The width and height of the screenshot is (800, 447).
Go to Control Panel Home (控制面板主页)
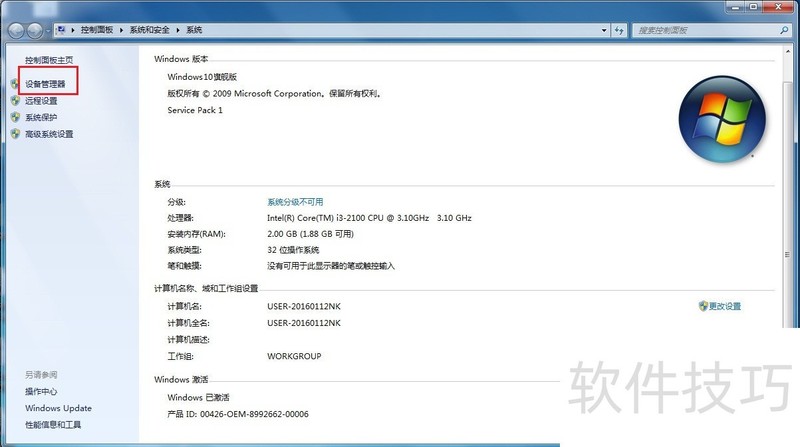(x=49, y=60)
